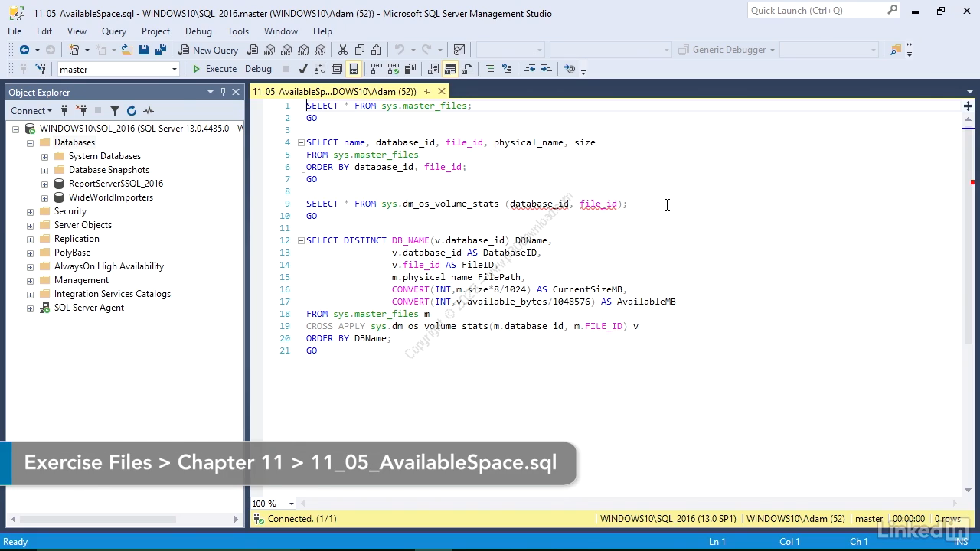The height and width of the screenshot is (551, 980).
Task: Click the New Query button
Action: click(208, 50)
